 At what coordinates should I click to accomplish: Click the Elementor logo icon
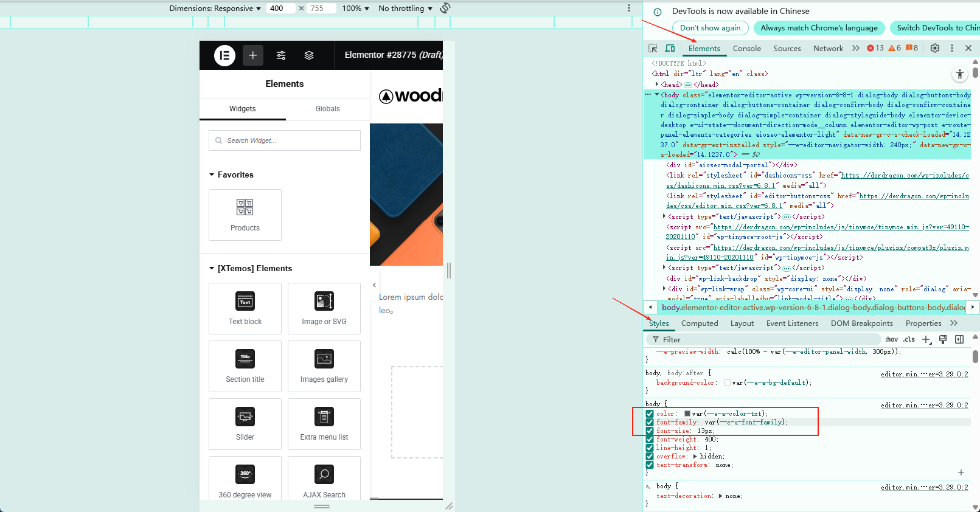coord(224,55)
